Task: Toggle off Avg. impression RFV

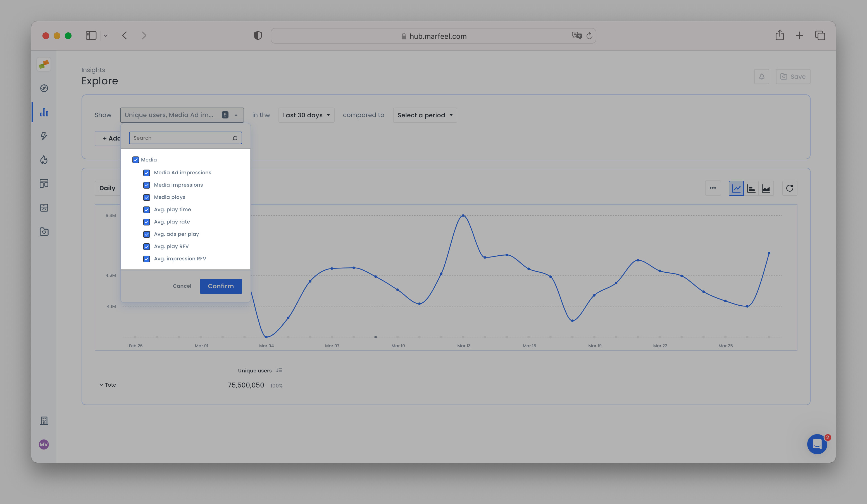Action: (x=147, y=259)
